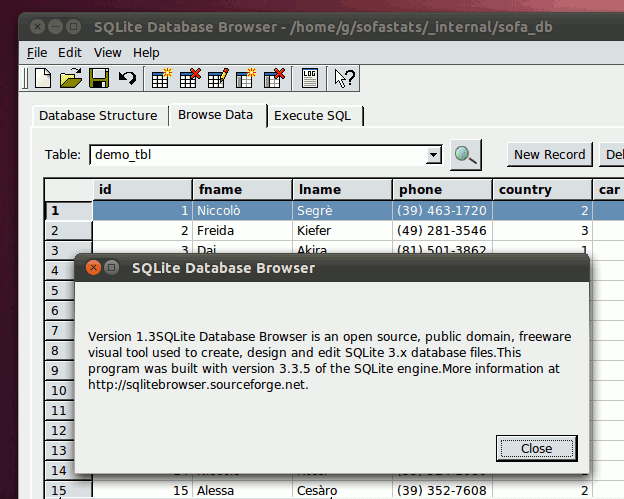Click the magnifier Find icon button
Viewport: 624px width, 499px height.
466,155
